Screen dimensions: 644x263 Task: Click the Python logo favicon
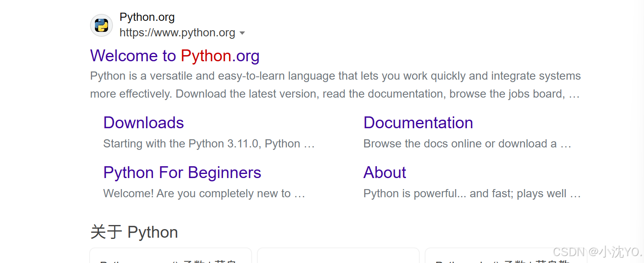(101, 25)
